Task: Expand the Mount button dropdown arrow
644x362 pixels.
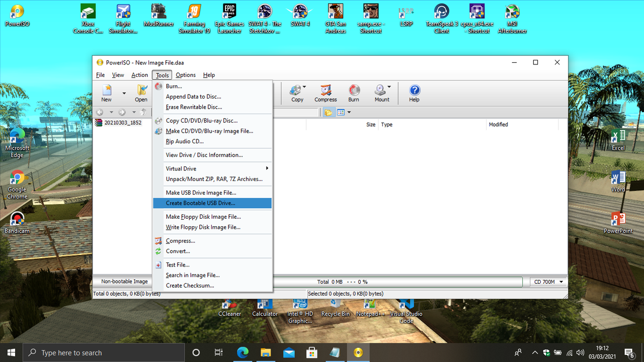Action: [389, 87]
